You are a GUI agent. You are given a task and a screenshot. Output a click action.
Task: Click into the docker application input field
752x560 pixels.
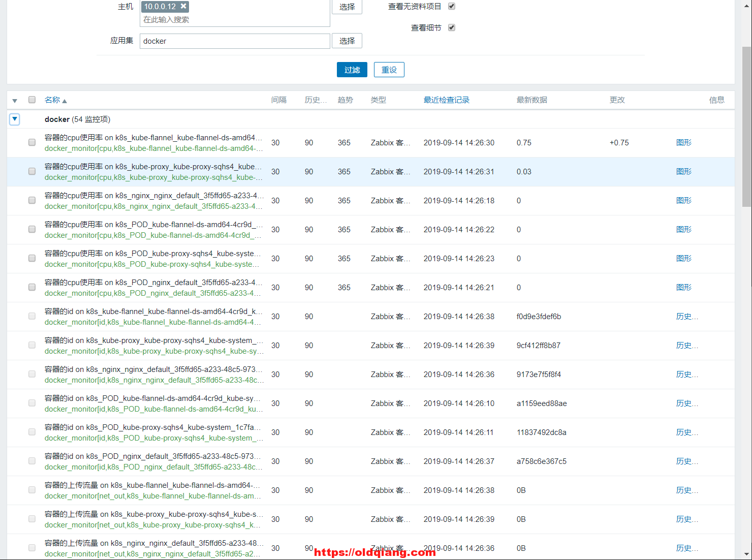[234, 41]
